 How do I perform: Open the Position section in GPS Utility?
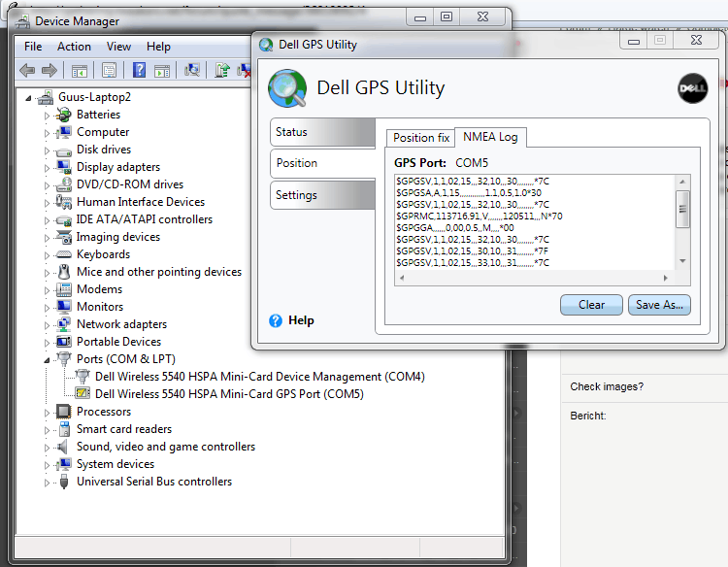(x=322, y=163)
